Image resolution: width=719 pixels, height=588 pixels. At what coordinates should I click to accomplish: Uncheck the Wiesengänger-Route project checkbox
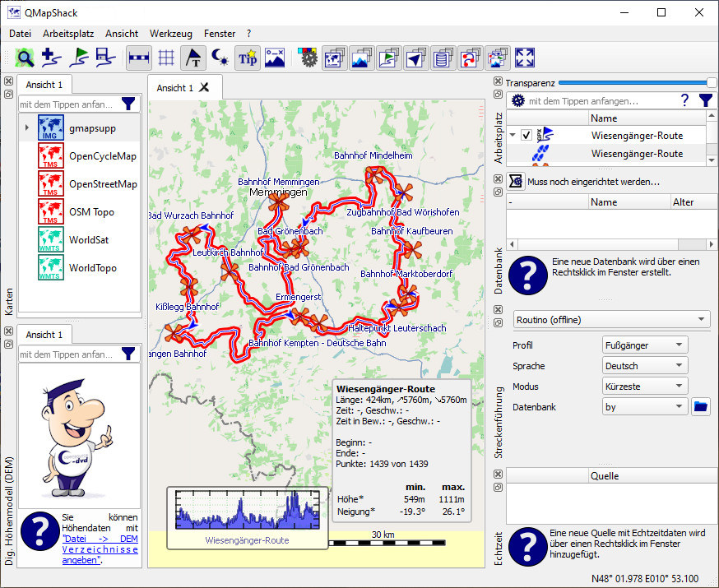point(526,136)
